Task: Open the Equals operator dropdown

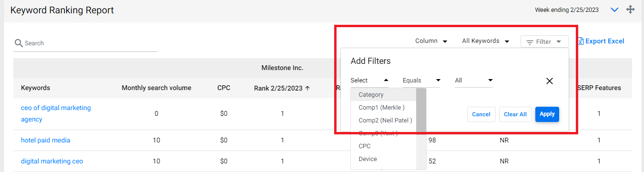Action: (x=421, y=81)
